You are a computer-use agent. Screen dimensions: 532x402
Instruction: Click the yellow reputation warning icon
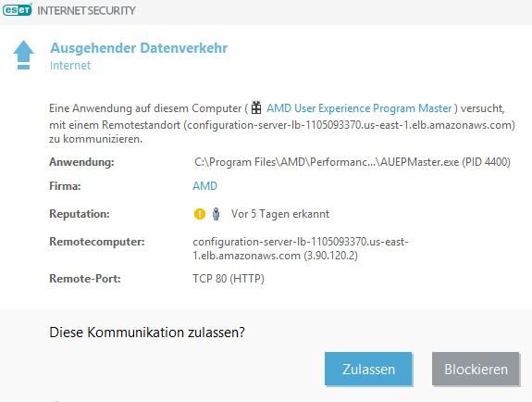click(x=200, y=214)
